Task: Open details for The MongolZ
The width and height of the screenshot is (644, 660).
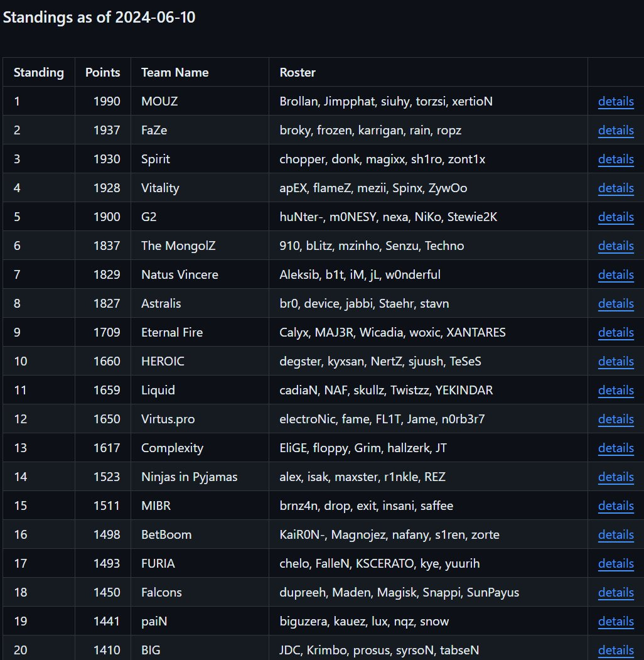Action: [615, 246]
